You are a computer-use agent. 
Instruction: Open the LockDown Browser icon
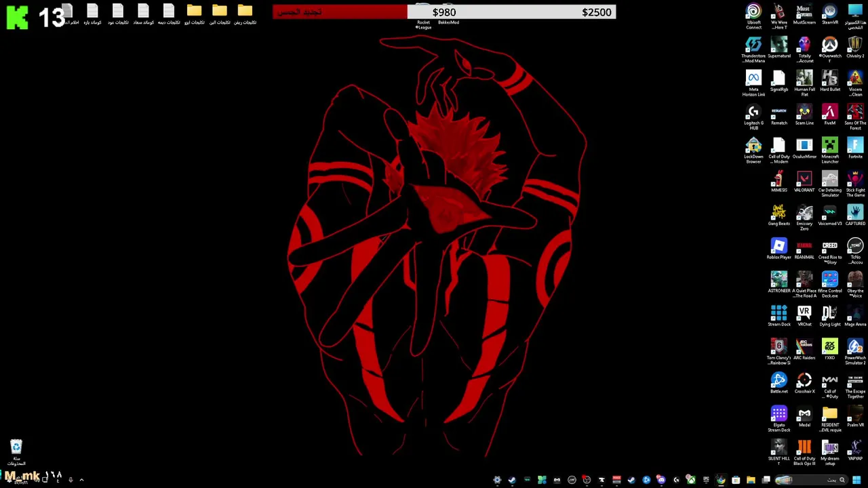tap(753, 150)
